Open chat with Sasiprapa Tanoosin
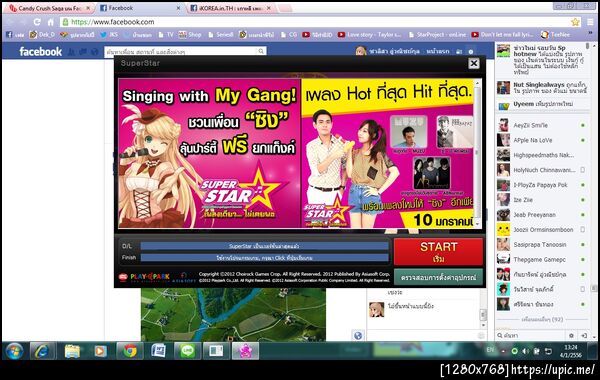 tap(541, 245)
